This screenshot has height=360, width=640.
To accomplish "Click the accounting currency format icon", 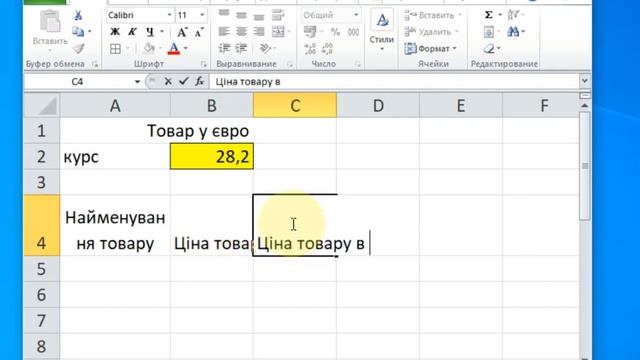I will pyautogui.click(x=310, y=32).
